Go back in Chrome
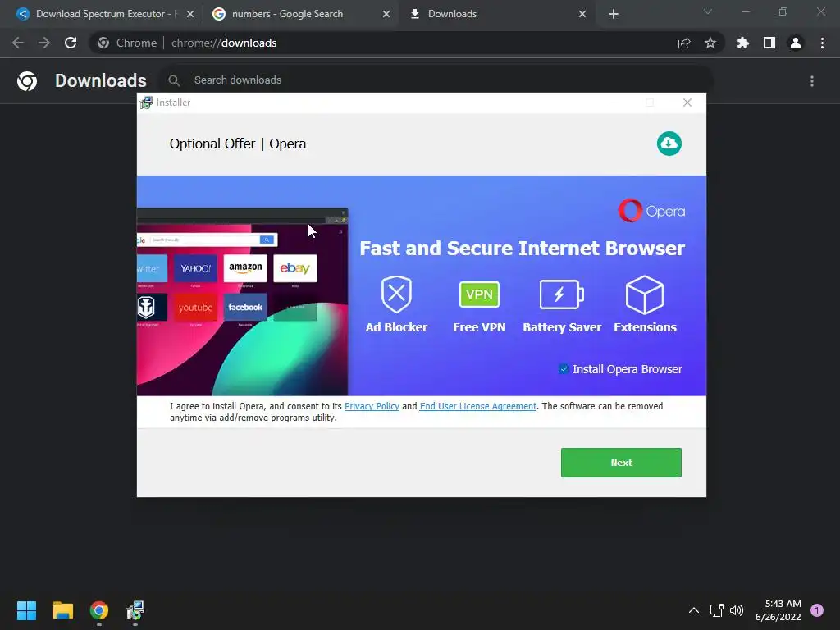This screenshot has height=630, width=840. pos(18,43)
